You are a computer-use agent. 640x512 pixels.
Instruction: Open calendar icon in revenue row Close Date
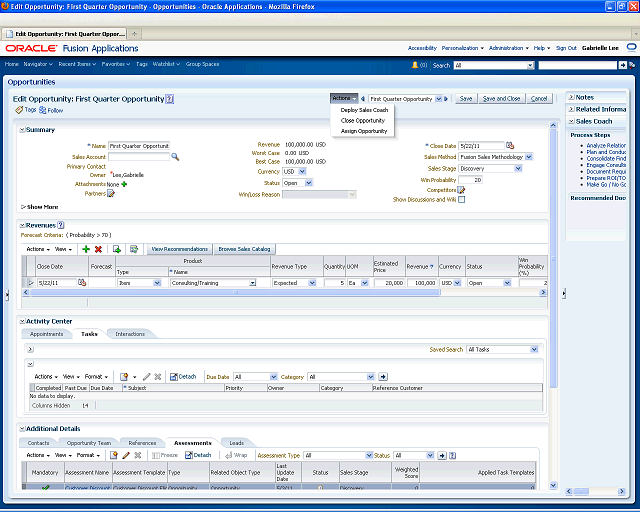[82, 283]
